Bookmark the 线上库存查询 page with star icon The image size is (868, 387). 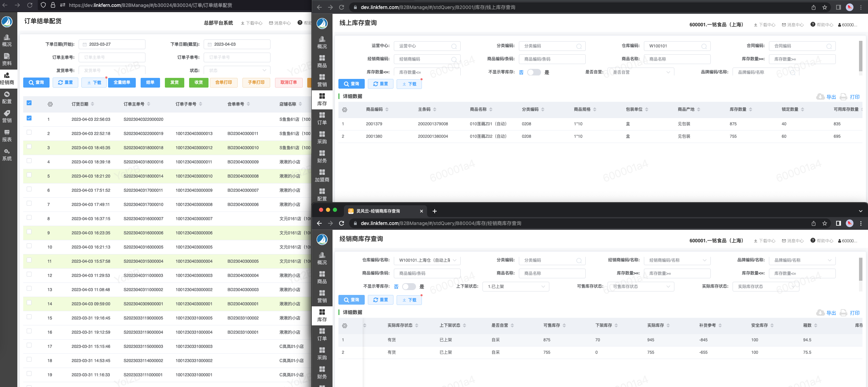(x=825, y=7)
